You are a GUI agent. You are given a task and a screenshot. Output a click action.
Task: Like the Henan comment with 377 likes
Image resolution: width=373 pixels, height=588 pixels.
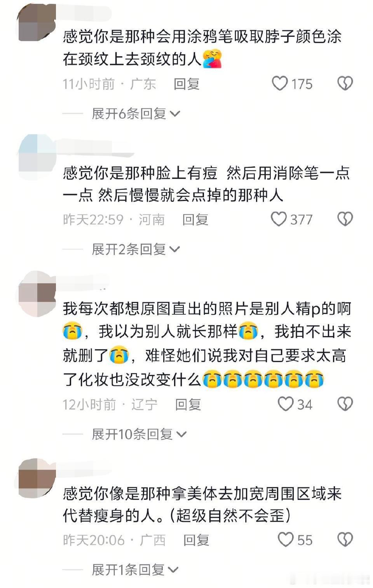point(279,219)
